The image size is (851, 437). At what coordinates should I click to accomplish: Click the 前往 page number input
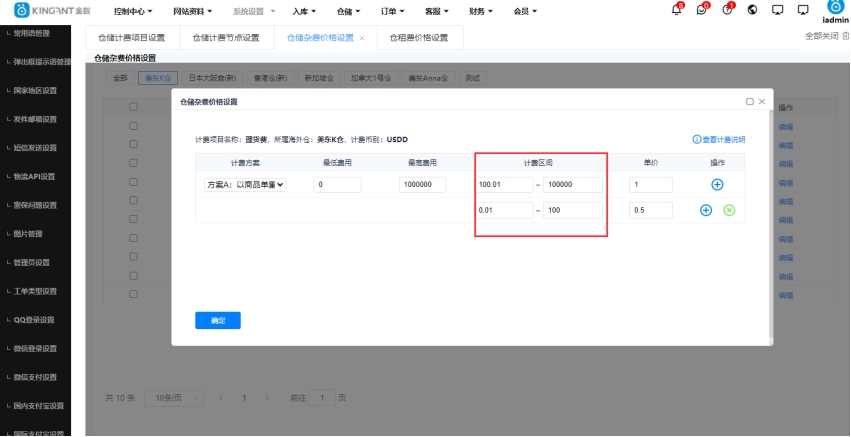click(322, 398)
